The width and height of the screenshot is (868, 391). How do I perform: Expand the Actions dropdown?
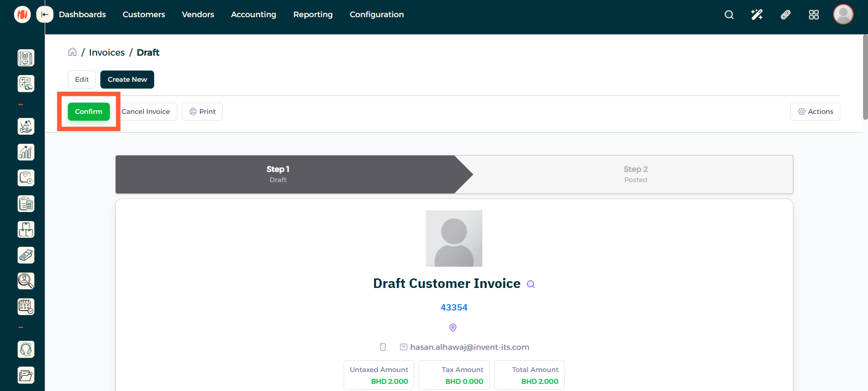click(815, 112)
